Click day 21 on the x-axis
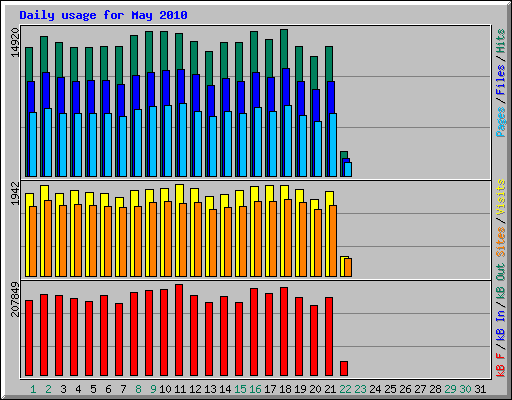 [x=330, y=389]
